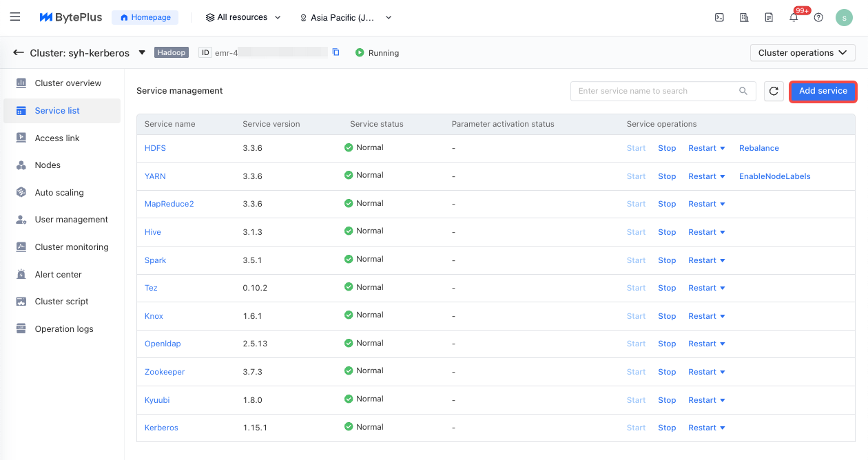Open the Cluster overview menu item

coord(68,83)
